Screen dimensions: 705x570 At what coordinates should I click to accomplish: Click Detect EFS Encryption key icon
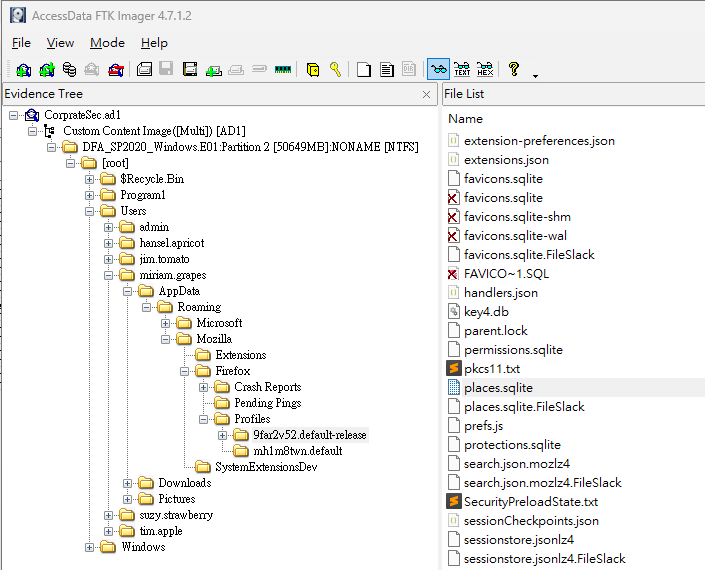tap(335, 69)
